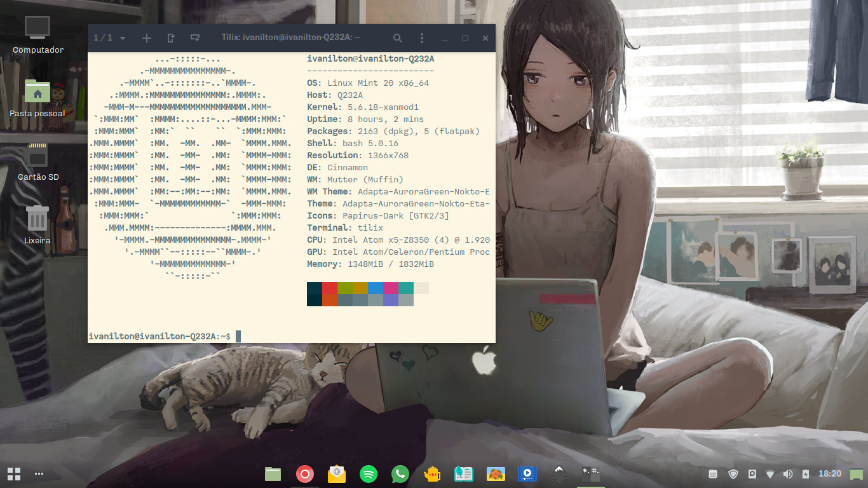Open the Tilix terminal search

398,38
